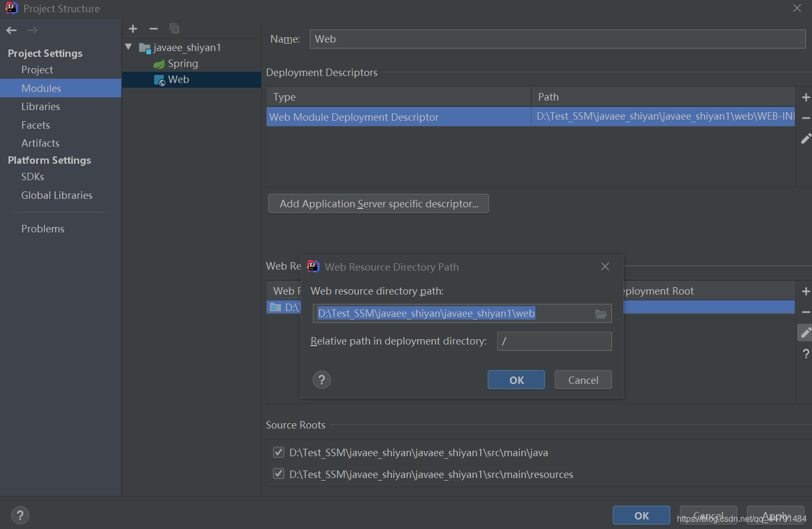Click the back navigation arrow
Screen dimensions: 812x529
click(12, 30)
